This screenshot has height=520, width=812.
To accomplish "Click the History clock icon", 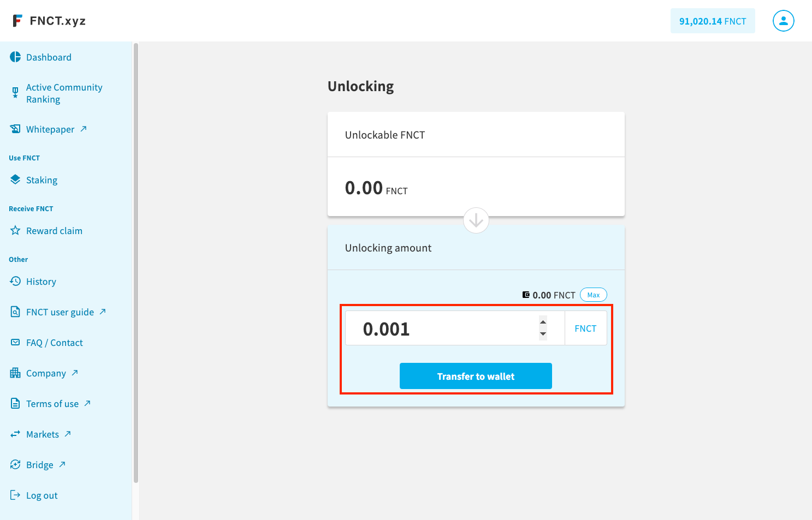I will (x=15, y=281).
